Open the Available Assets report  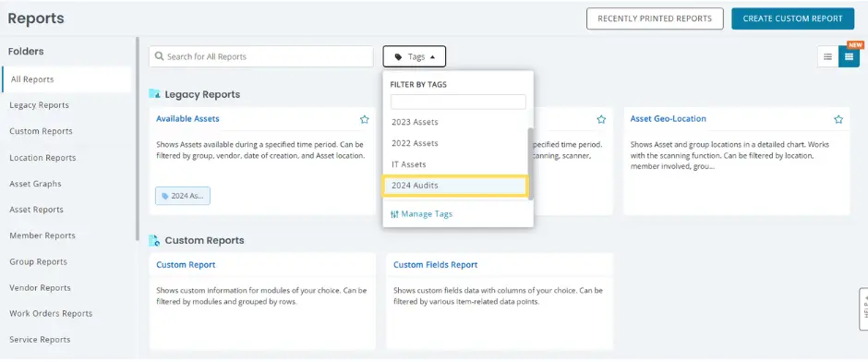coord(187,118)
